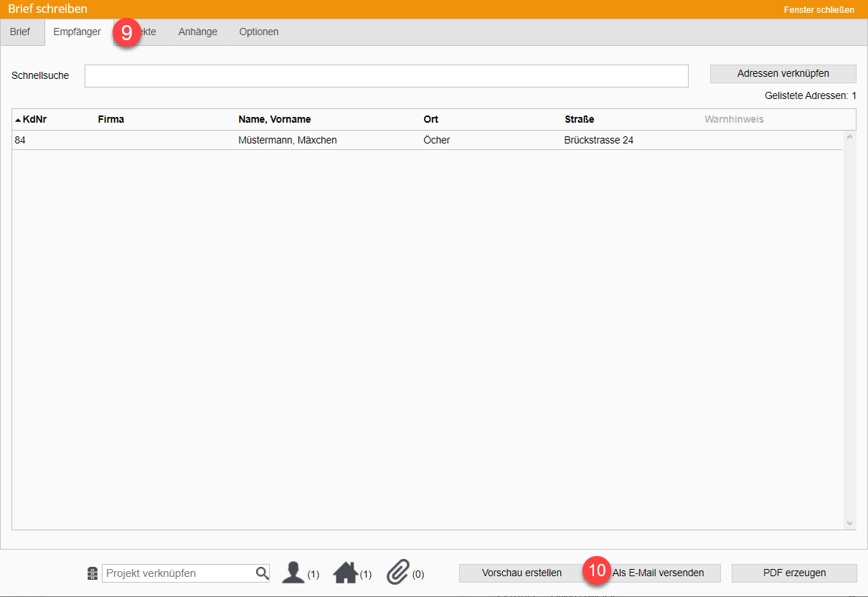Image resolution: width=868 pixels, height=597 pixels.
Task: Click the Vorschau erstellen button
Action: (x=522, y=573)
